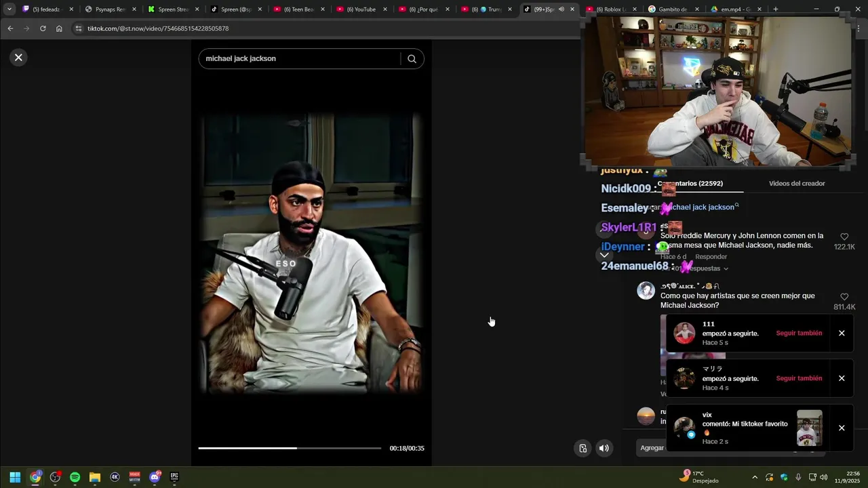The height and width of the screenshot is (488, 868).
Task: Dismiss the vix comment notification
Action: 842,428
